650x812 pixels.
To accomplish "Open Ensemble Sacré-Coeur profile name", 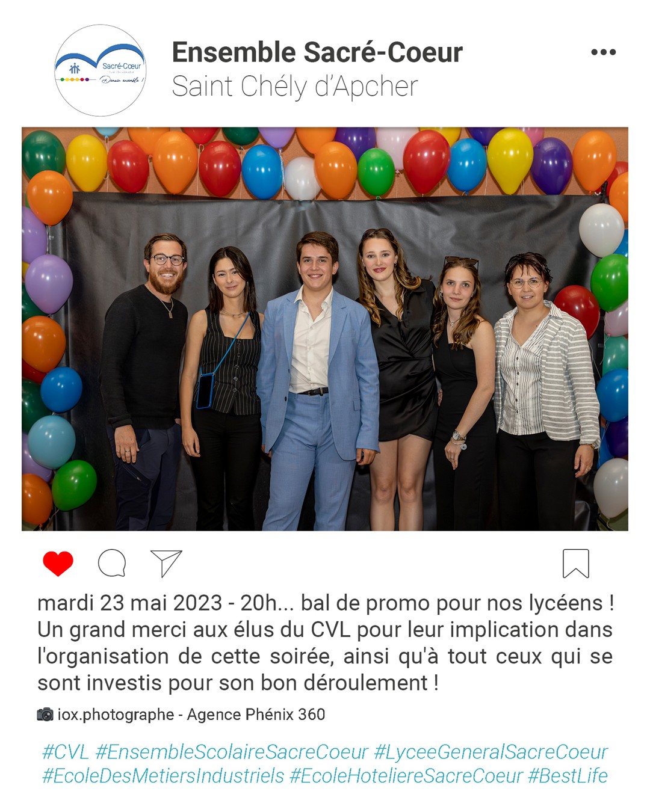I will [317, 52].
